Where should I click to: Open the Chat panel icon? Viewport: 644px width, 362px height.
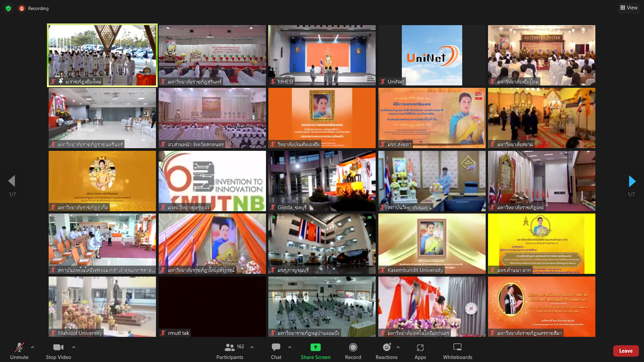point(276,348)
